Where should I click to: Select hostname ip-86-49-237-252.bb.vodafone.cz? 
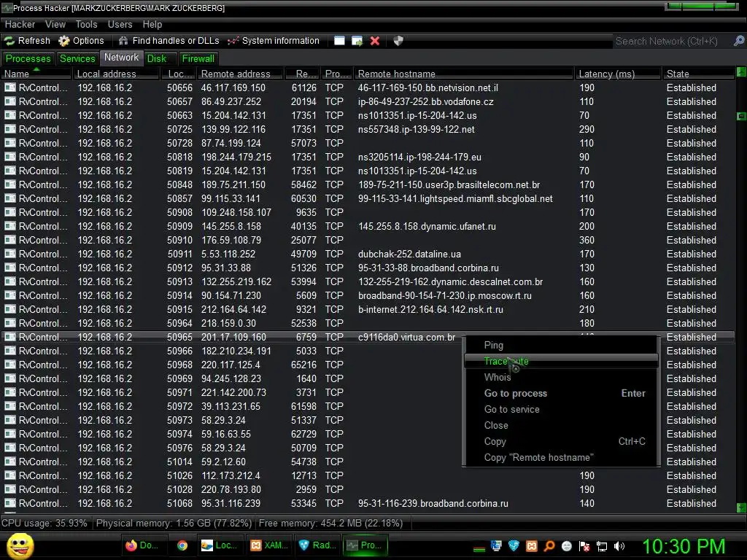425,101
